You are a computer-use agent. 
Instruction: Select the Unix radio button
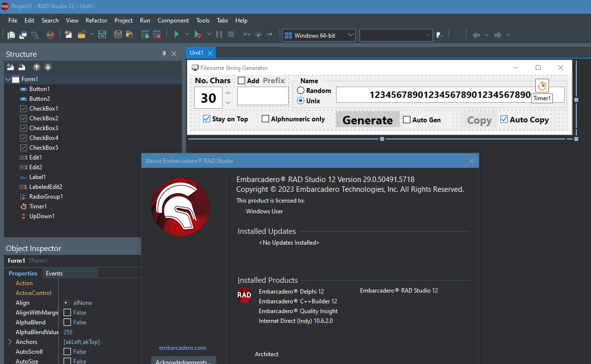click(301, 100)
